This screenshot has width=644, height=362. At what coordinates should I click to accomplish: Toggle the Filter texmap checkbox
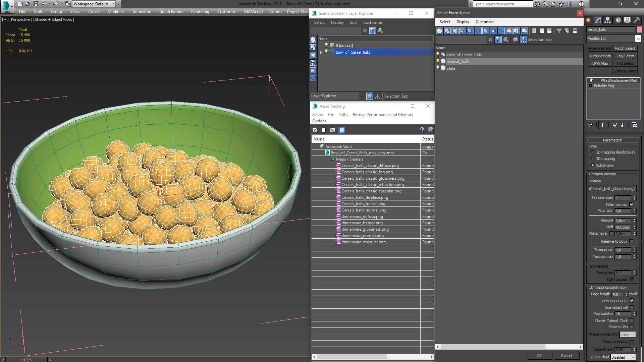(631, 204)
